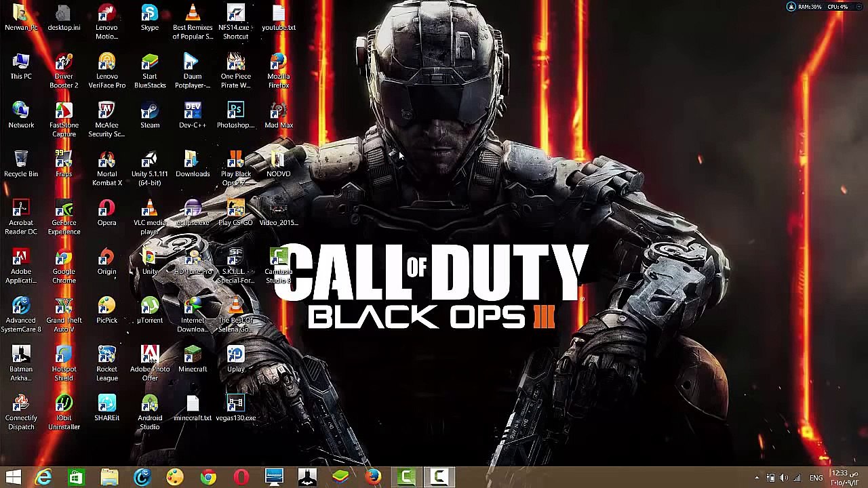
Task: Select the Android Studio shortcut
Action: pos(150,413)
